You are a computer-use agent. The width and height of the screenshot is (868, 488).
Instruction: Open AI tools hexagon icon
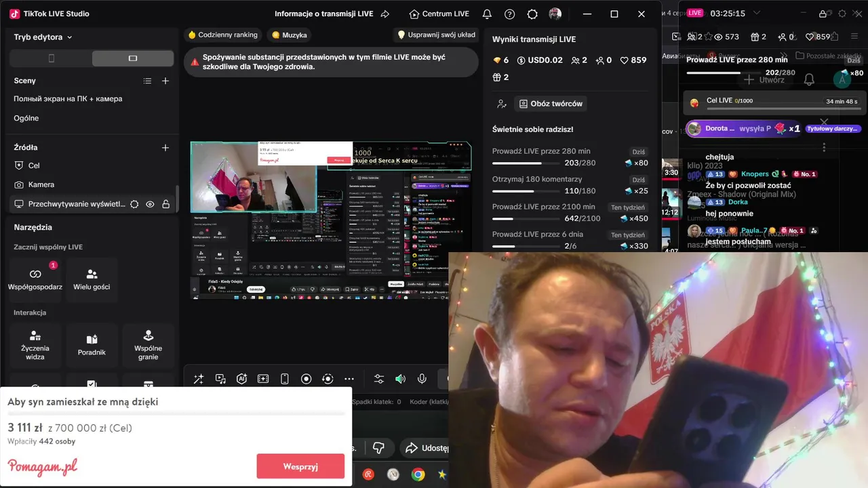241,379
